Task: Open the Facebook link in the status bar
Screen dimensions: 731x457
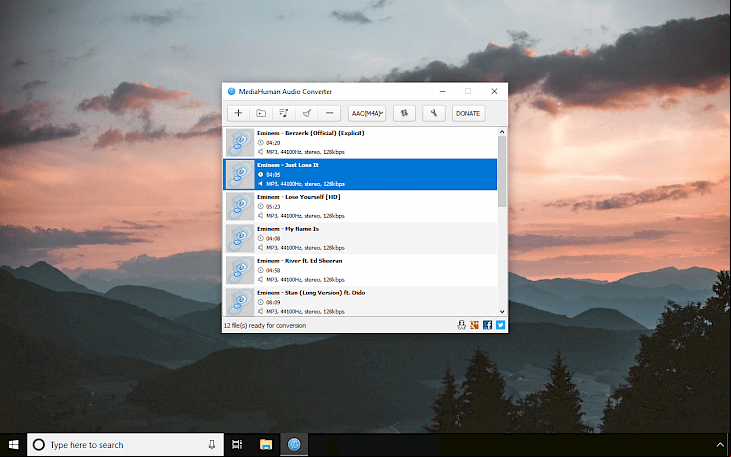Action: point(488,325)
